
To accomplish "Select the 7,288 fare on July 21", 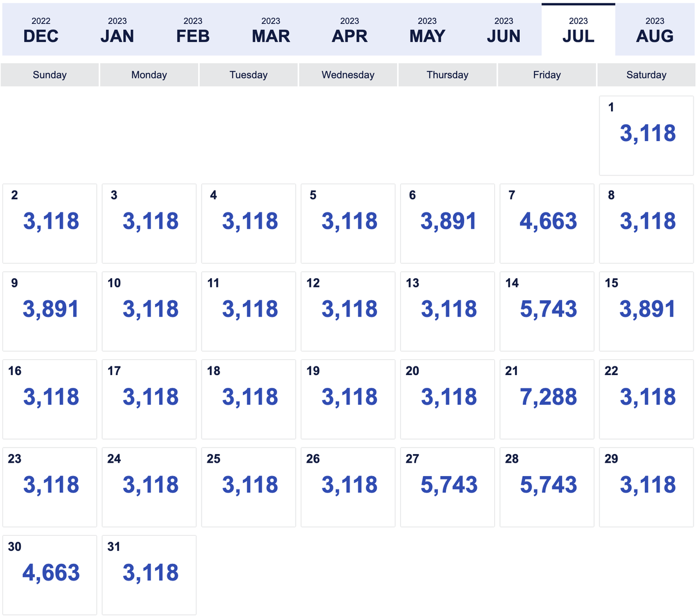I will point(547,397).
